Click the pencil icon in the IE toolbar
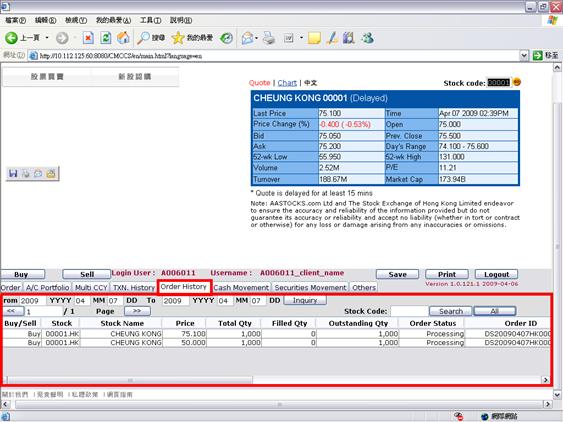Viewport: 563px width, 422px height. [x=332, y=38]
